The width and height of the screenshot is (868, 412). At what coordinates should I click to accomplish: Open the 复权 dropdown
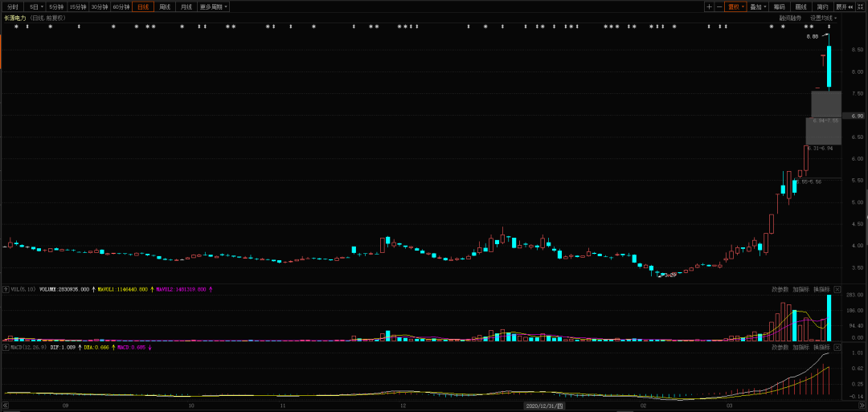click(x=735, y=7)
